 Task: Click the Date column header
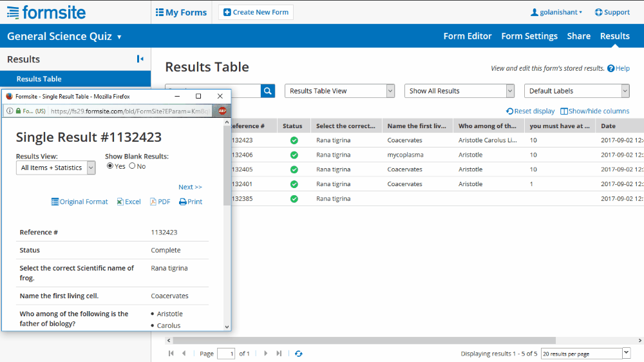(620, 126)
